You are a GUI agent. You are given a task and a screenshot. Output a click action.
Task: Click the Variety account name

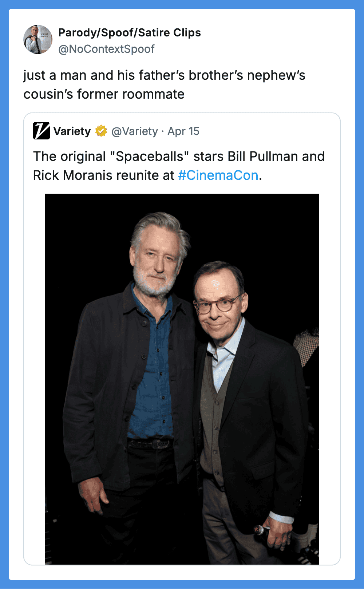[72, 131]
